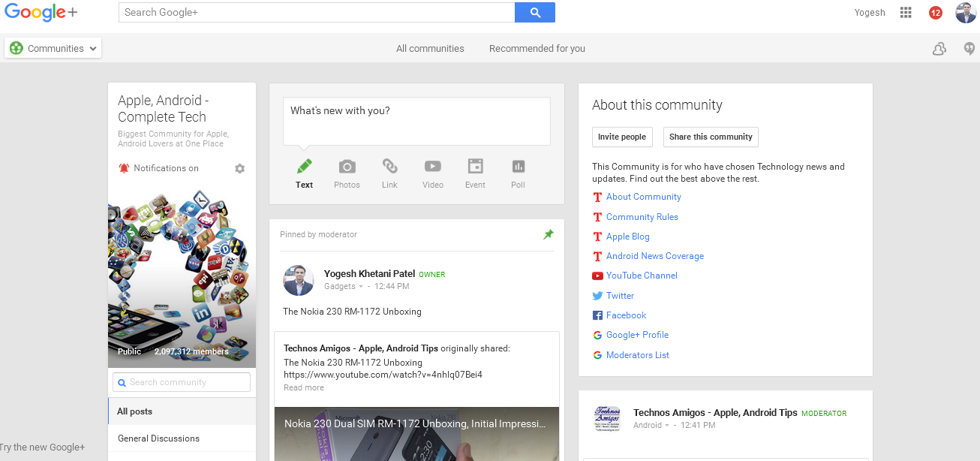The width and height of the screenshot is (980, 461).
Task: Open the user profile avatar
Action: click(966, 13)
